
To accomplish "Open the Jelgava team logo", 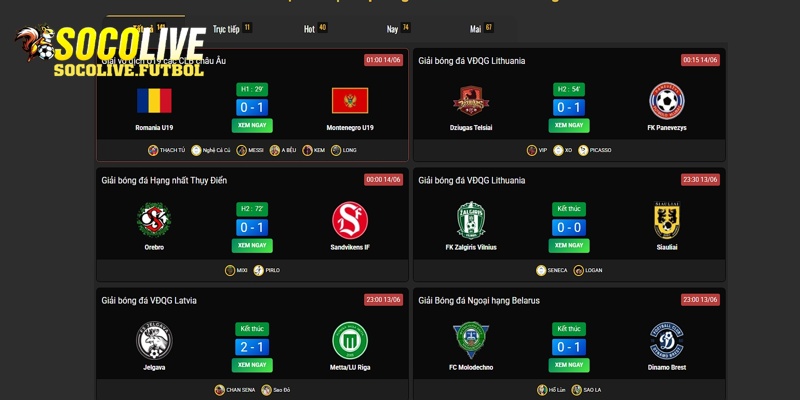I will 154,340.
